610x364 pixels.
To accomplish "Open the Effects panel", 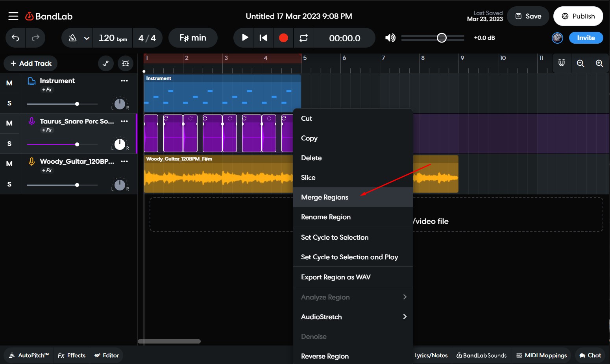I will tap(71, 355).
